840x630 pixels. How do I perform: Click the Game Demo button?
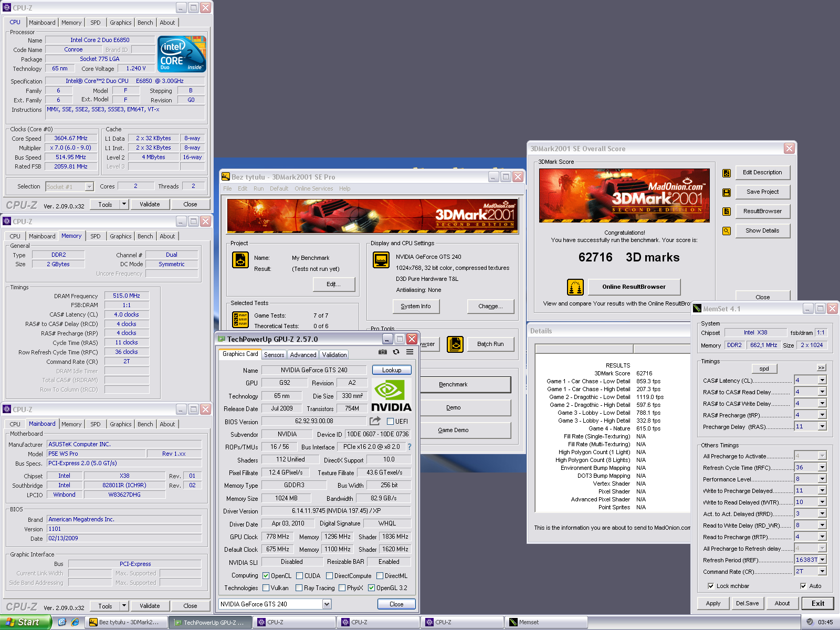pyautogui.click(x=465, y=430)
